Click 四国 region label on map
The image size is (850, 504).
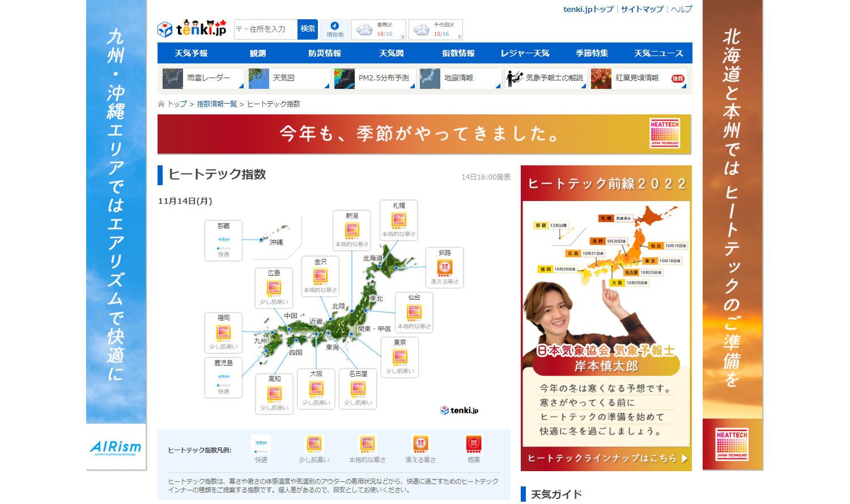pyautogui.click(x=296, y=352)
